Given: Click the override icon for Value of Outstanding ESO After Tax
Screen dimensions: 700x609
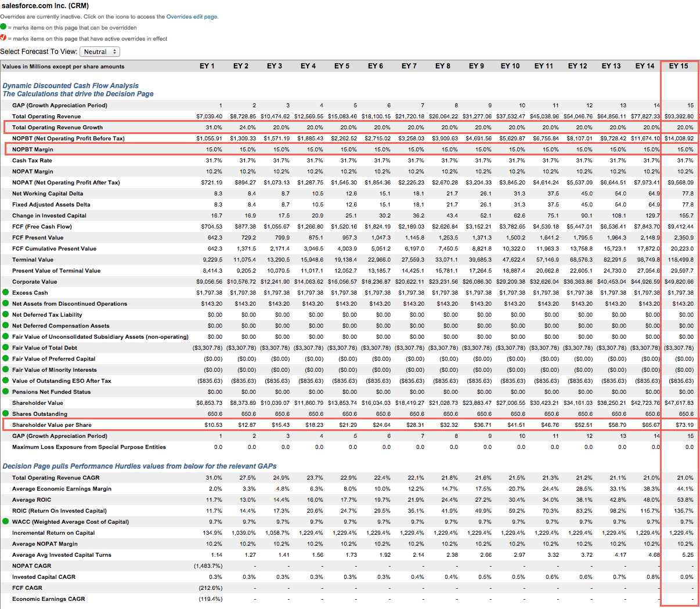Looking at the screenshot, I should pyautogui.click(x=6, y=380).
